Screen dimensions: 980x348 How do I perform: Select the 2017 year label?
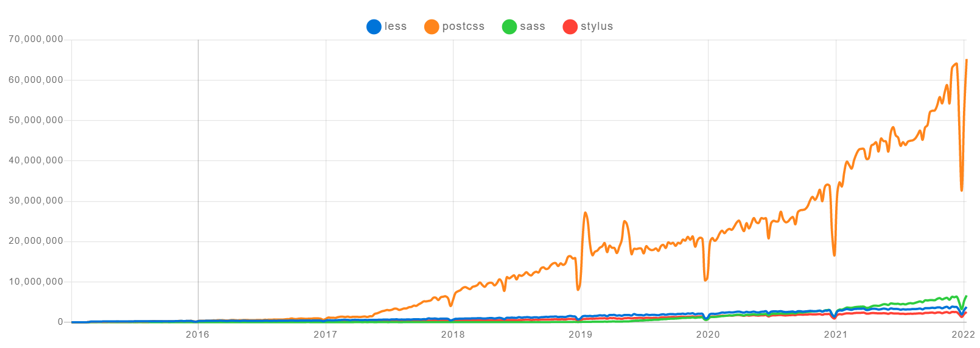326,334
